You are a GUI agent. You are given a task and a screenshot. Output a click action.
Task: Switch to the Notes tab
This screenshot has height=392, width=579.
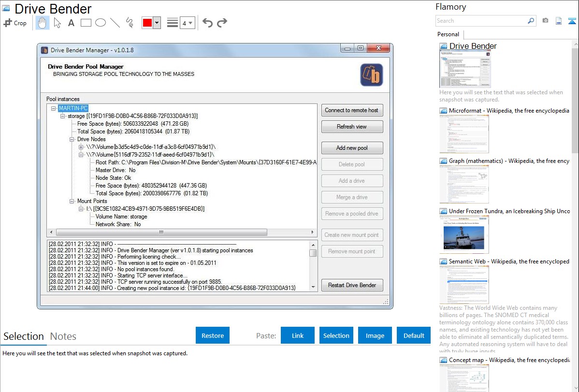point(63,336)
